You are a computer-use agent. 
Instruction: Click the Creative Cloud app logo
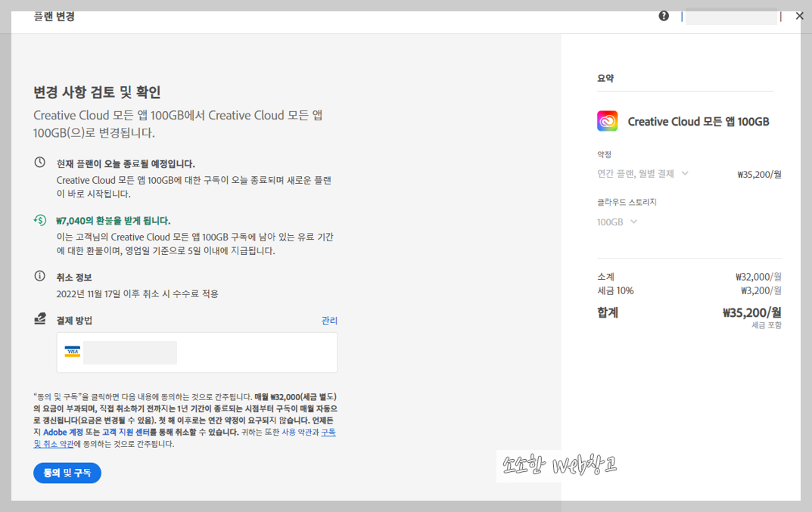[x=607, y=121]
